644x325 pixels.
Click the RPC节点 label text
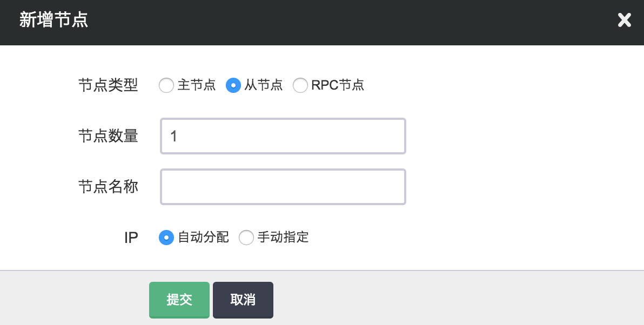tap(338, 85)
